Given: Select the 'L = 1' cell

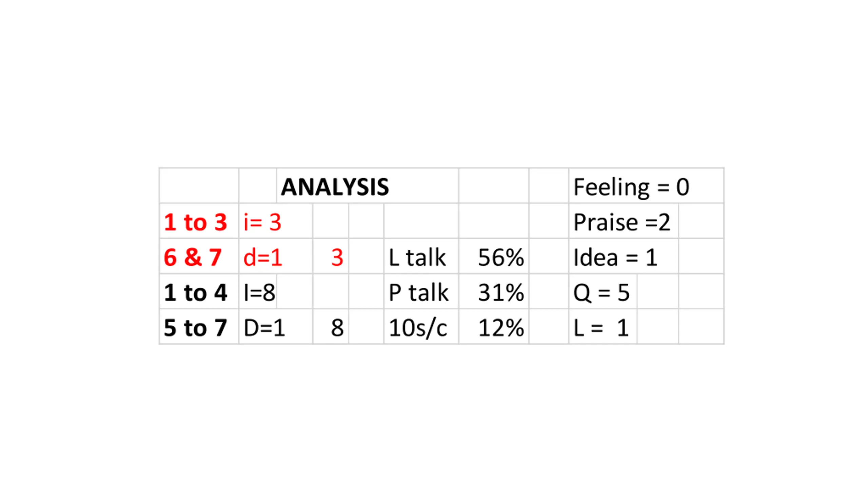Looking at the screenshot, I should coord(603,327).
